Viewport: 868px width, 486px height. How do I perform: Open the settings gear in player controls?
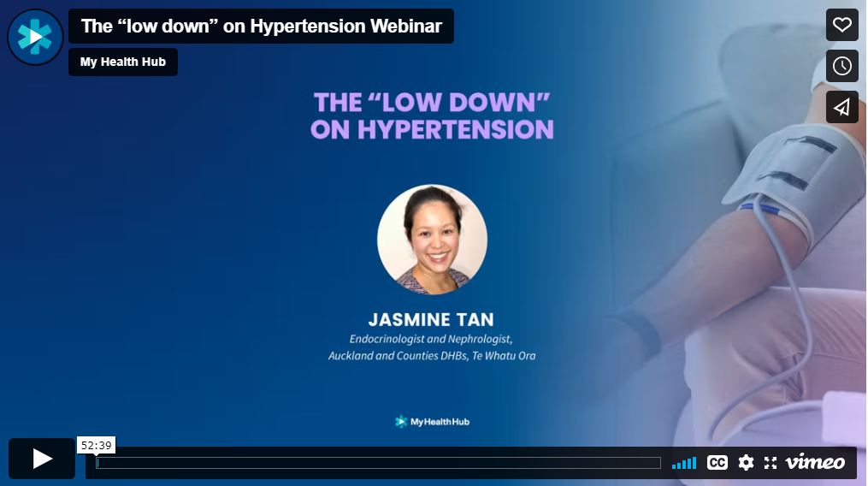[x=746, y=463]
